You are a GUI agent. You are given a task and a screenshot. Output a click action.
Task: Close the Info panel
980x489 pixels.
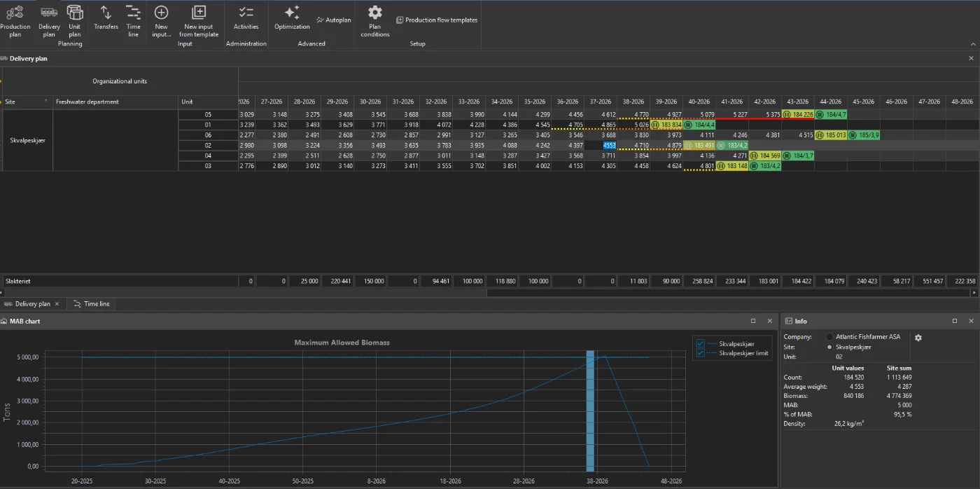970,321
